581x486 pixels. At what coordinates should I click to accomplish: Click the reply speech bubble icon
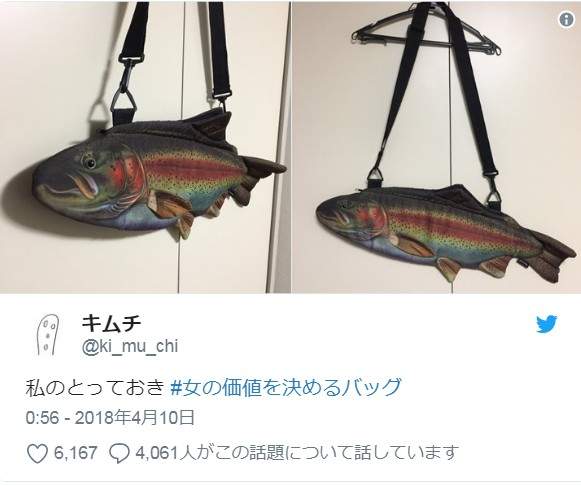coord(120,453)
